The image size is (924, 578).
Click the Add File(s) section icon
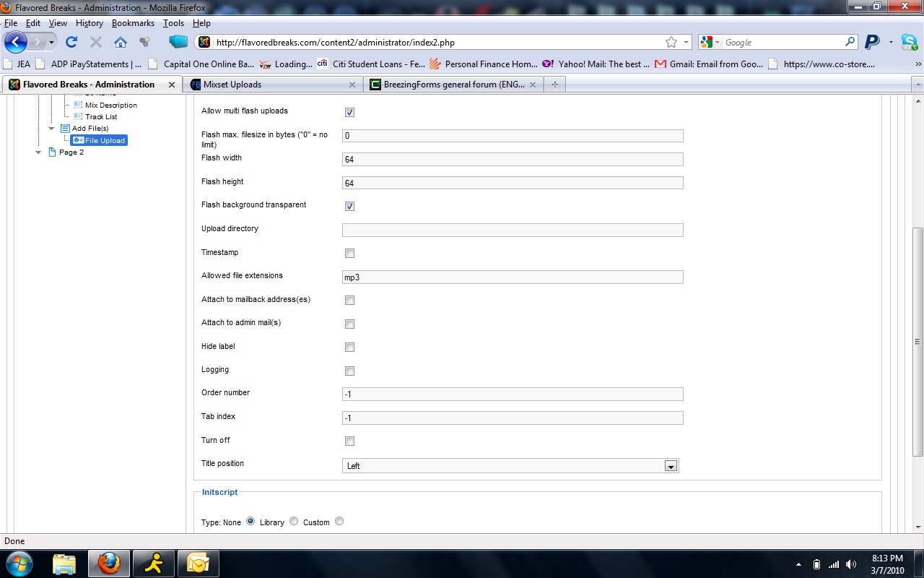tap(65, 128)
